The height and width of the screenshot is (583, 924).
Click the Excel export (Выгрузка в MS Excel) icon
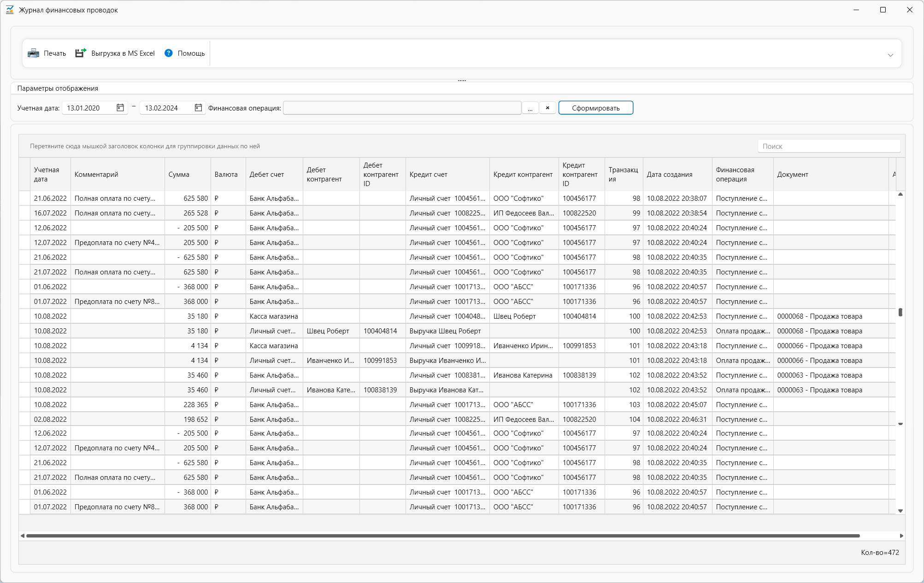click(81, 53)
